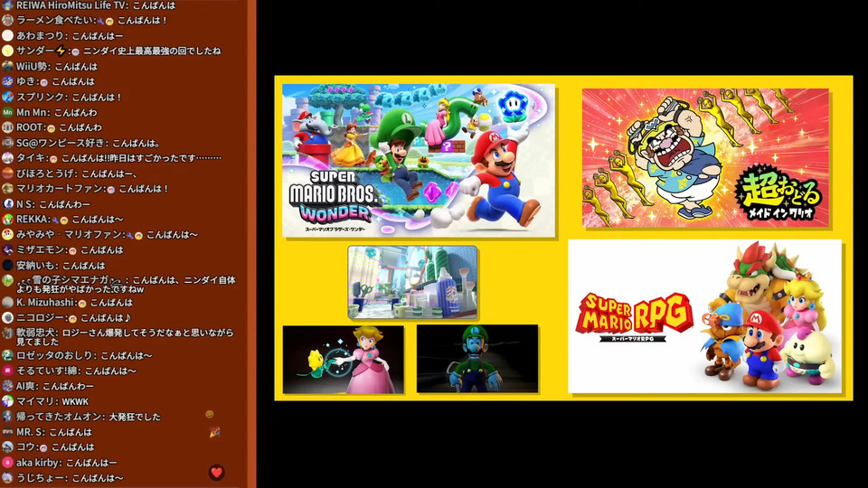868x488 pixels.
Task: Click うじちょー's 'こんばんはー' message
Action: [98, 478]
